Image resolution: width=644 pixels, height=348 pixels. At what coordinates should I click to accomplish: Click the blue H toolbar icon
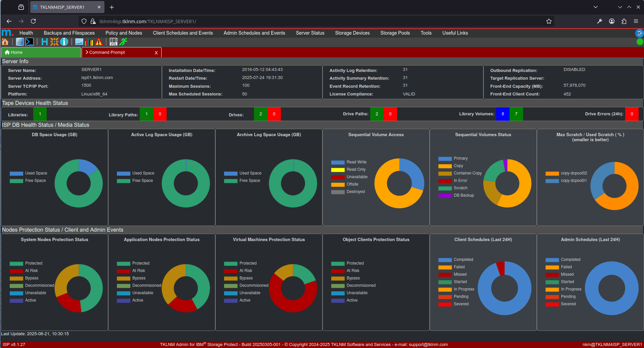[44, 42]
